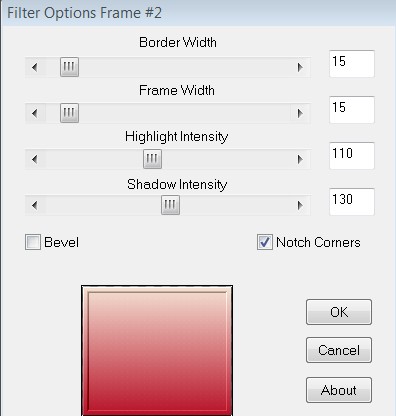Click the left arrow of Frame Width slider
This screenshot has width=396, height=416.
(35, 113)
